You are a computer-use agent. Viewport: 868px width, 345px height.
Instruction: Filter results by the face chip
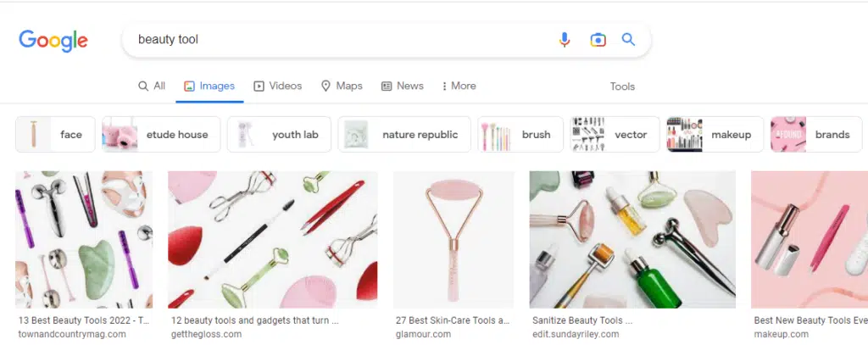click(55, 135)
